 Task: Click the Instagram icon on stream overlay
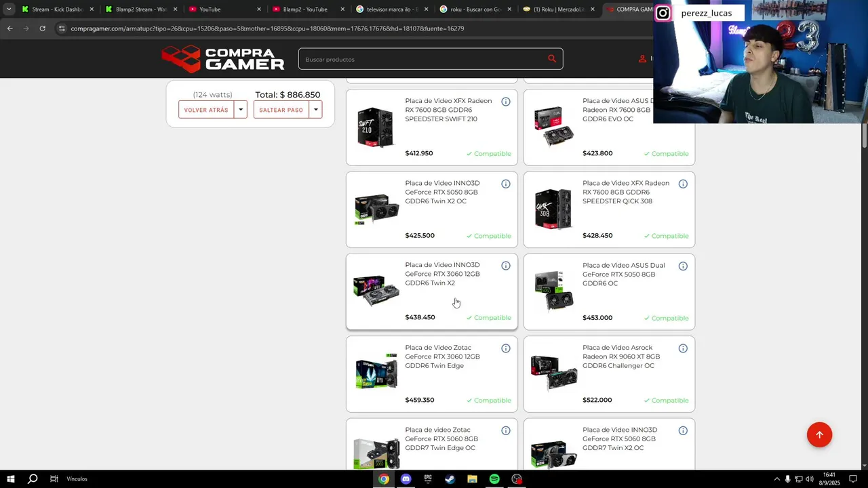click(x=663, y=13)
